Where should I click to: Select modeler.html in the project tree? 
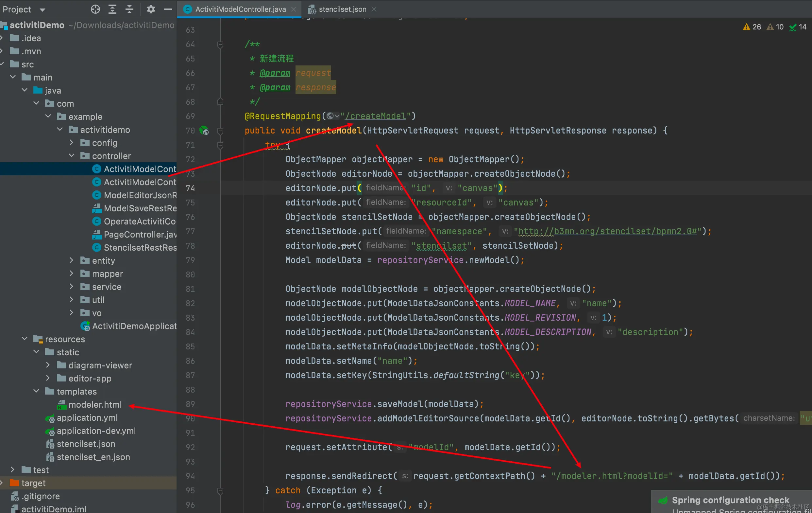click(x=95, y=404)
